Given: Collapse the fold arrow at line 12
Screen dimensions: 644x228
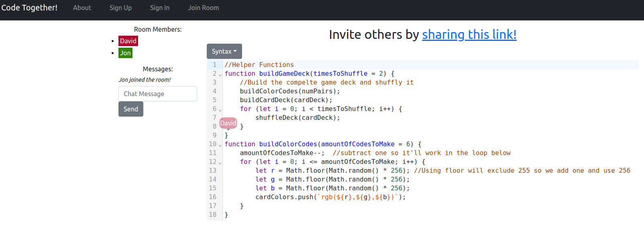Looking at the screenshot, I should pyautogui.click(x=220, y=163).
